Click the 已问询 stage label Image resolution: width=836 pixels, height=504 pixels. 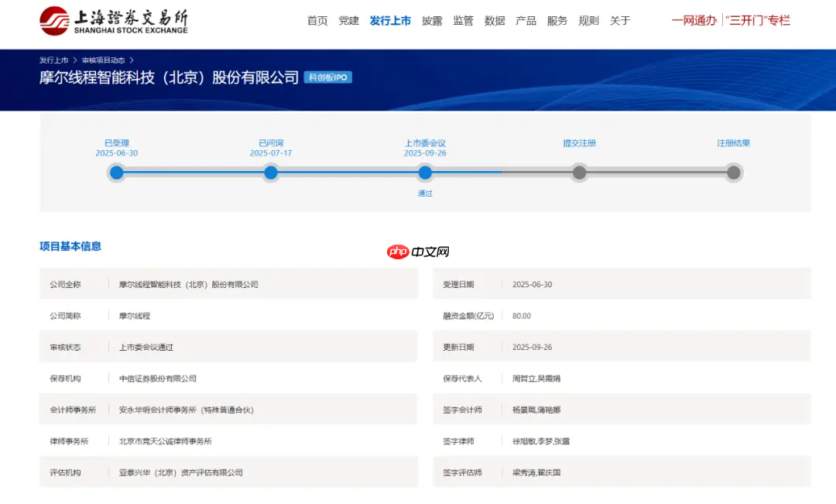point(271,143)
